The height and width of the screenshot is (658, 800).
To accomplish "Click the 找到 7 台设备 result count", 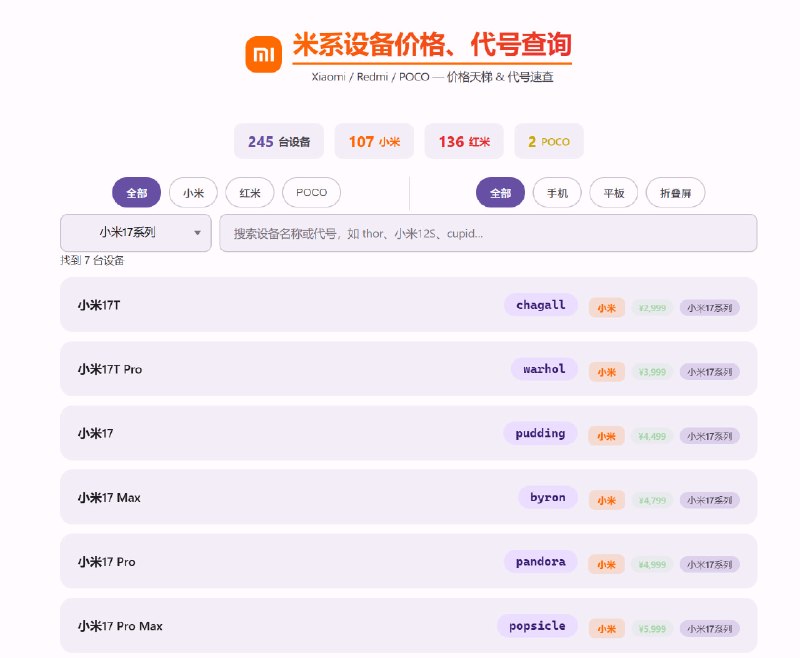I will pyautogui.click(x=92, y=260).
